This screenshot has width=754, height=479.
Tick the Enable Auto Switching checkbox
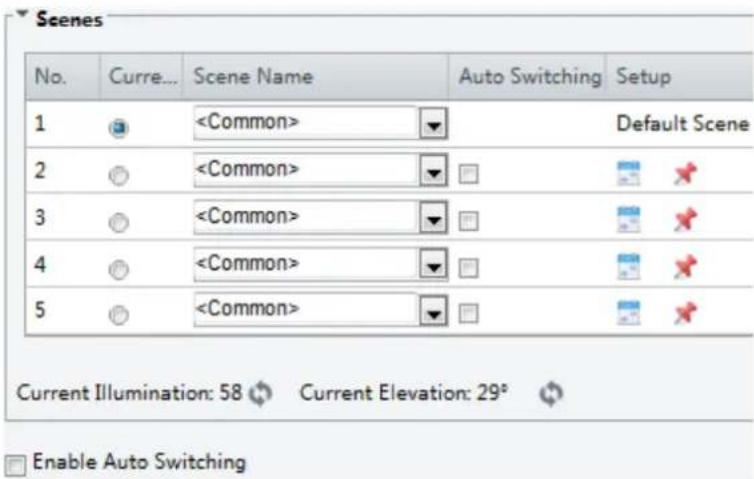pos(15,465)
